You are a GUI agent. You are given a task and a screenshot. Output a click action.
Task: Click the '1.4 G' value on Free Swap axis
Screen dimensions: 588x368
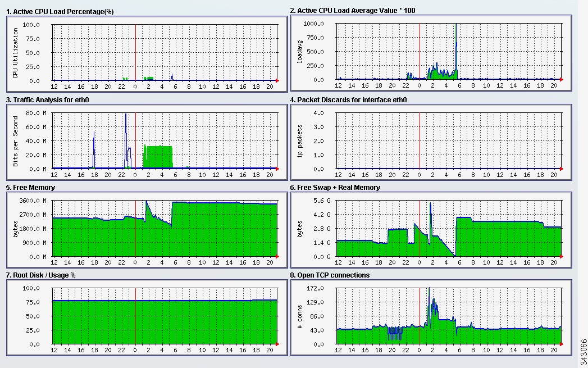(322, 243)
